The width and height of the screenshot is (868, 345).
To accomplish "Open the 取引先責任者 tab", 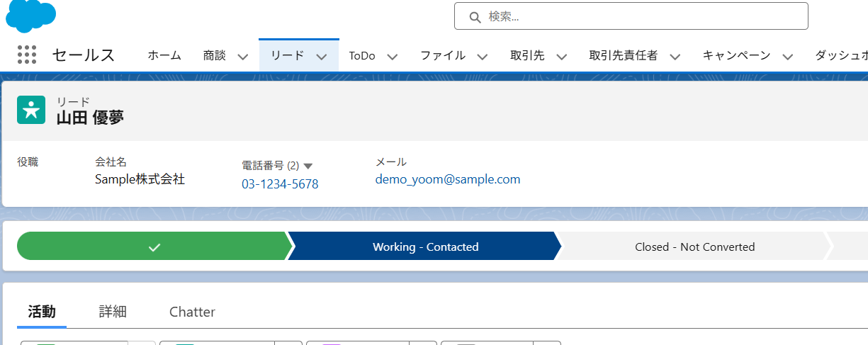I will [x=624, y=55].
